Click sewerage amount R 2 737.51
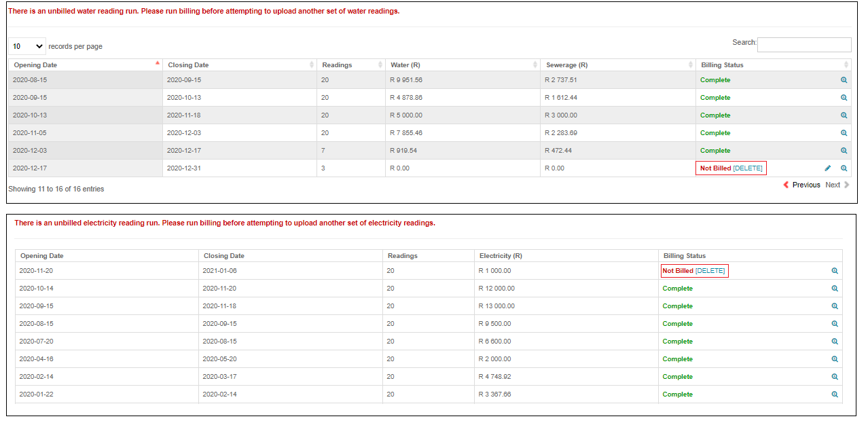The height and width of the screenshot is (423, 868). pos(561,80)
